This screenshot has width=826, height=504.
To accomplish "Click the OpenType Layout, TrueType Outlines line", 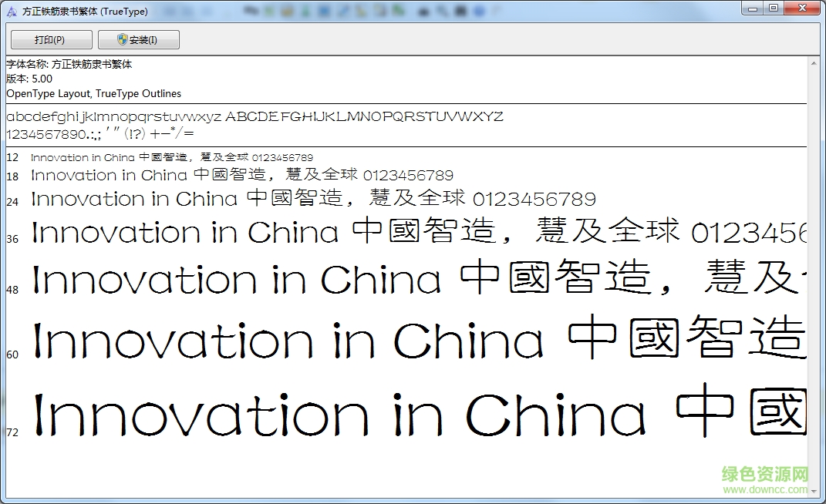I will 94,94.
